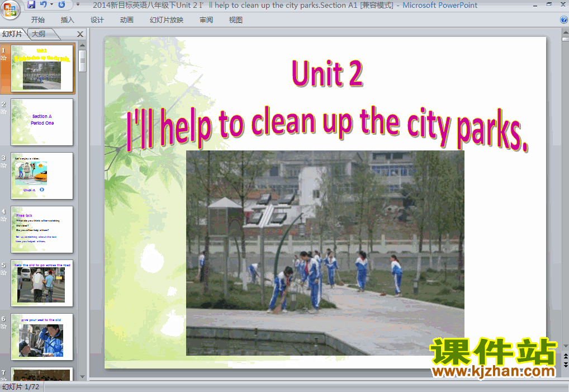Viewport: 569px width, 392px height.
Task: Click the 幻灯片 1/72 status indicator
Action: pos(21,387)
